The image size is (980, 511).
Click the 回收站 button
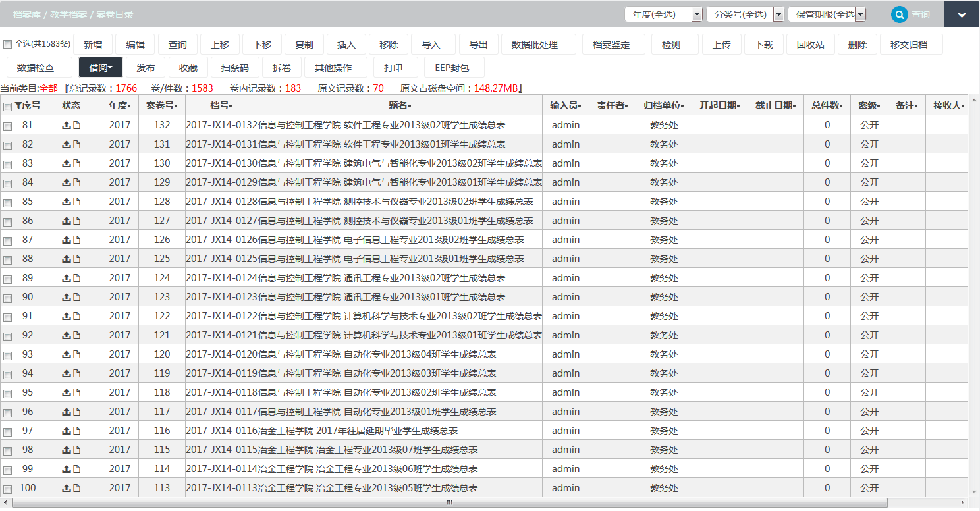(810, 45)
